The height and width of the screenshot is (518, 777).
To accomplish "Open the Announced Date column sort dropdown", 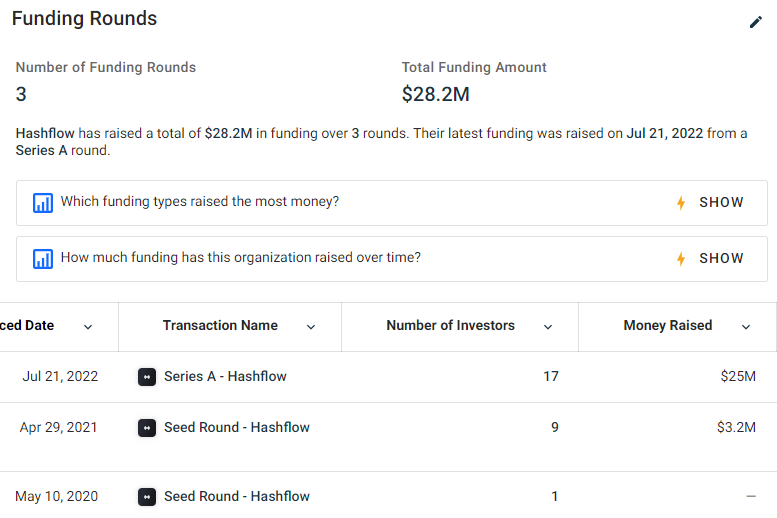I will [x=88, y=327].
